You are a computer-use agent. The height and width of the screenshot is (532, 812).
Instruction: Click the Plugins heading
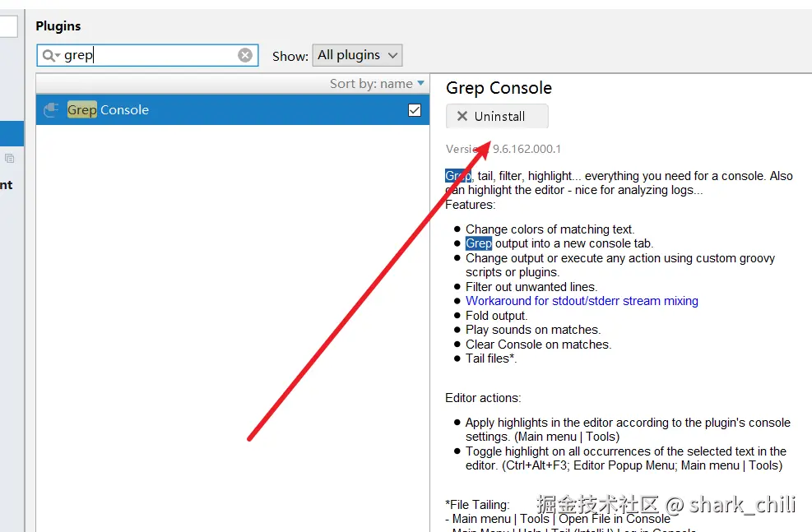click(58, 25)
